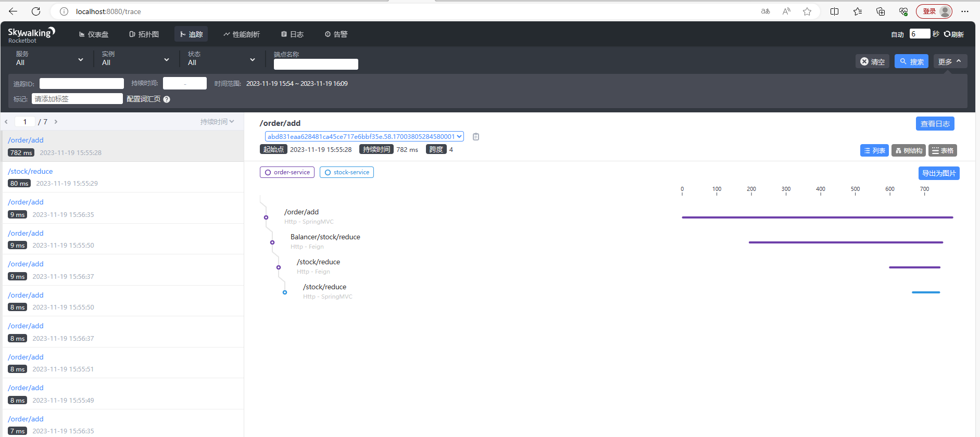Open browser read aloud option
The width and height of the screenshot is (980, 437).
click(786, 11)
